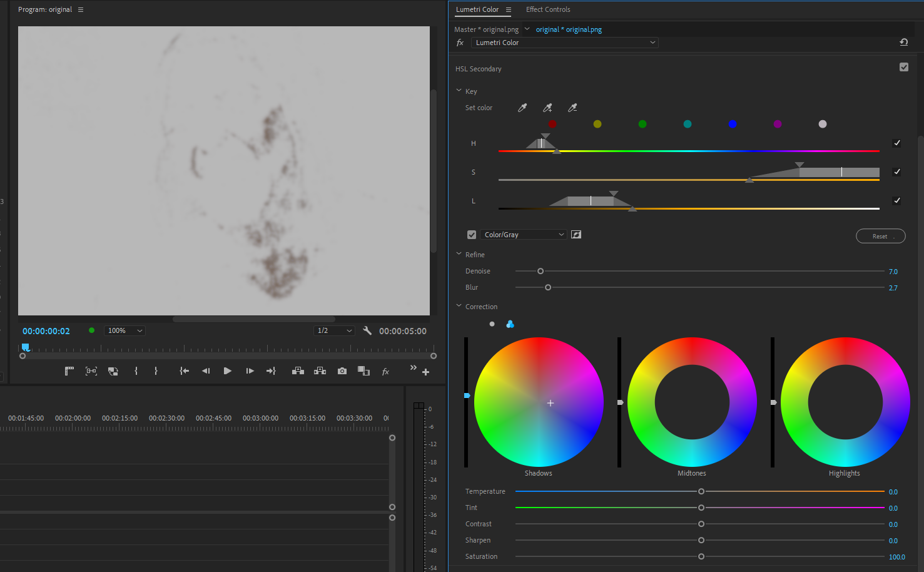Show more transport buttons chevron
The width and height of the screenshot is (924, 572).
pos(413,367)
